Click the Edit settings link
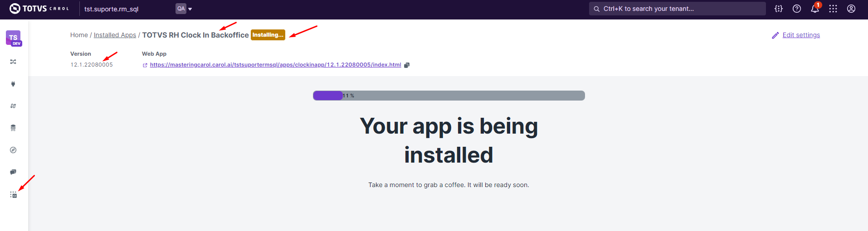 click(x=801, y=35)
